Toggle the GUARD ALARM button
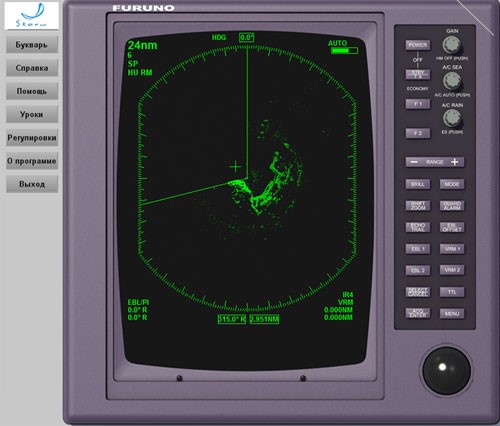Viewport: 500px width, 426px height. pos(452,206)
